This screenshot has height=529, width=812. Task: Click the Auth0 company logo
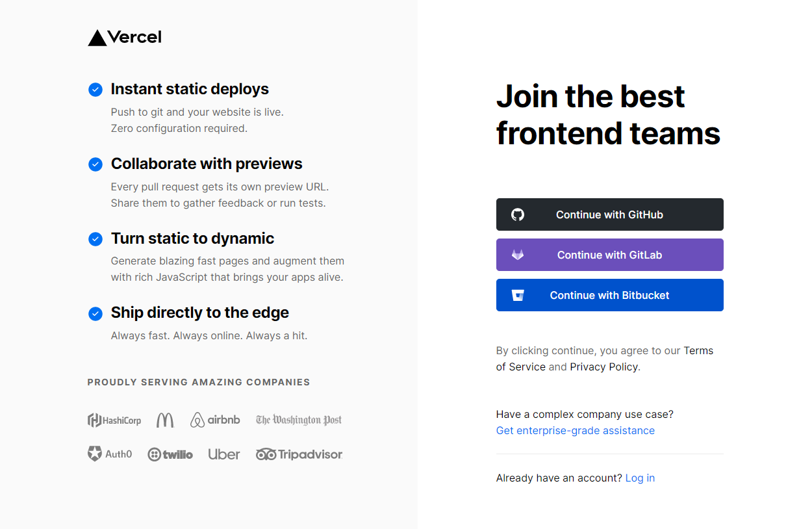[x=110, y=454]
